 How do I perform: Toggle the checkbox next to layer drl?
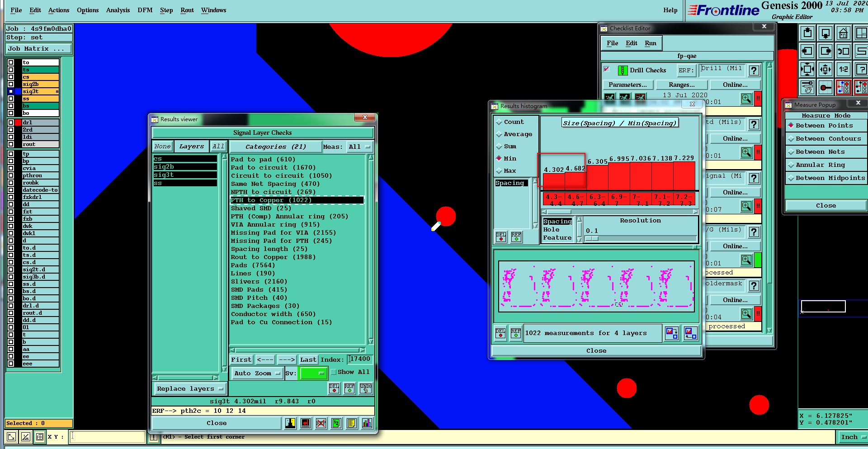(11, 123)
